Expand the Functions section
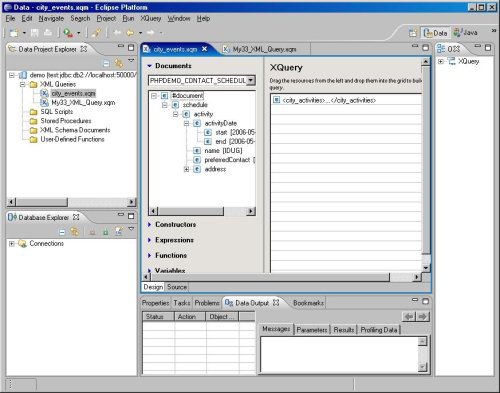 [150, 255]
